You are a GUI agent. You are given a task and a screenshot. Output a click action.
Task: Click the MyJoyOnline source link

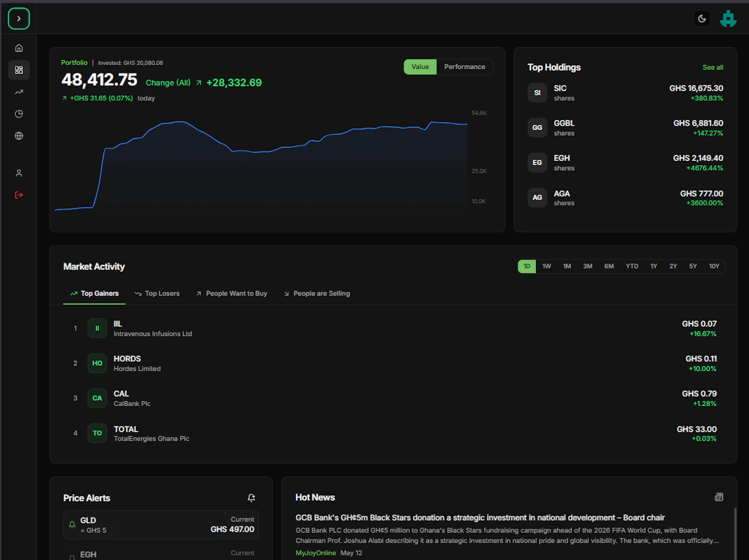316,553
